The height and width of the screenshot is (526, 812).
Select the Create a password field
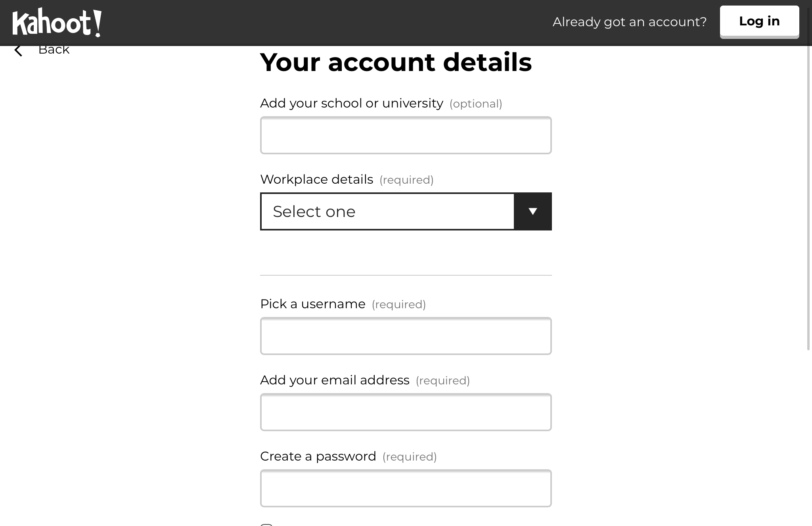pos(406,488)
